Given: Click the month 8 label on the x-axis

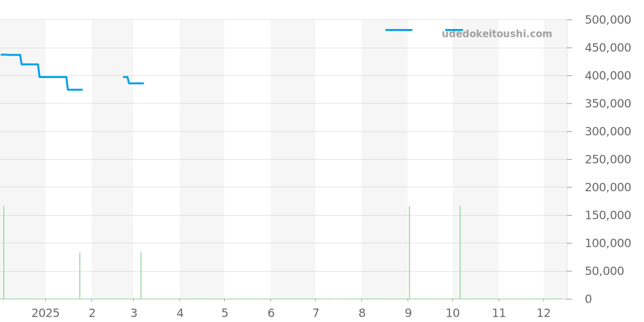Looking at the screenshot, I should pos(362,313).
